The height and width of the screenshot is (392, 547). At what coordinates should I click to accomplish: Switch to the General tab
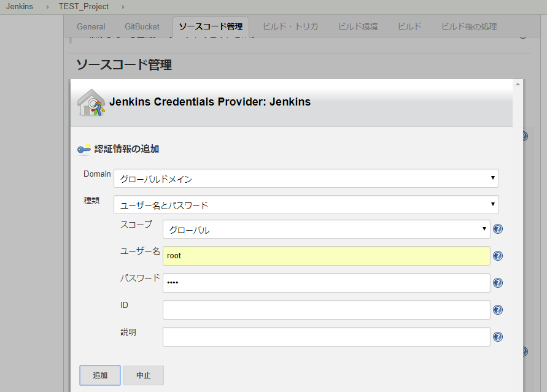pos(91,26)
